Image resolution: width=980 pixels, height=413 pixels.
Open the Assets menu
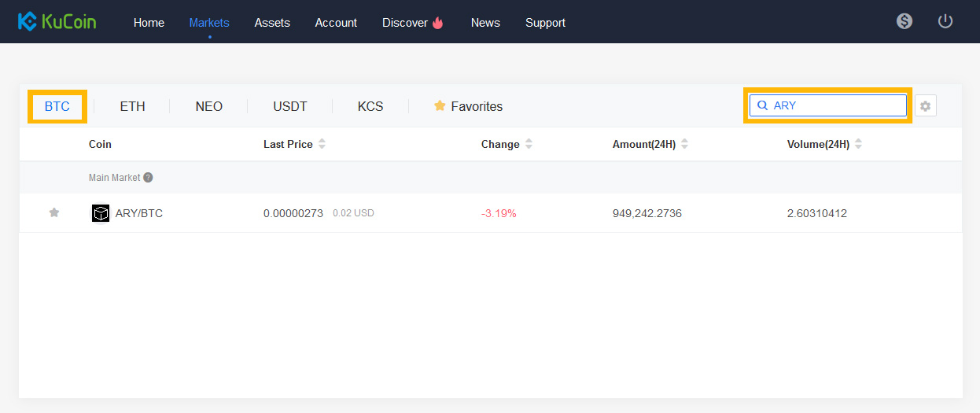[272, 23]
